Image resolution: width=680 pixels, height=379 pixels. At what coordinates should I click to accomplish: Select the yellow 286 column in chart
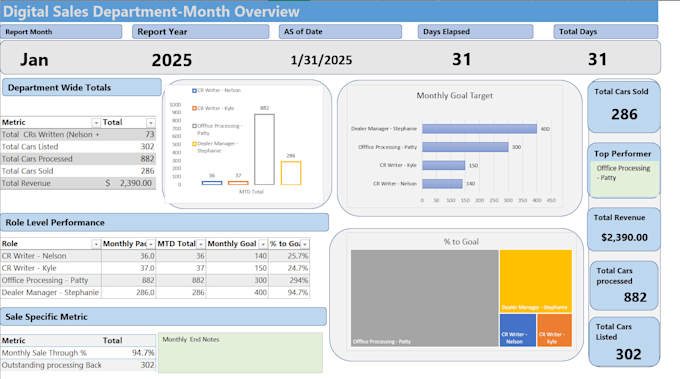pyautogui.click(x=291, y=173)
